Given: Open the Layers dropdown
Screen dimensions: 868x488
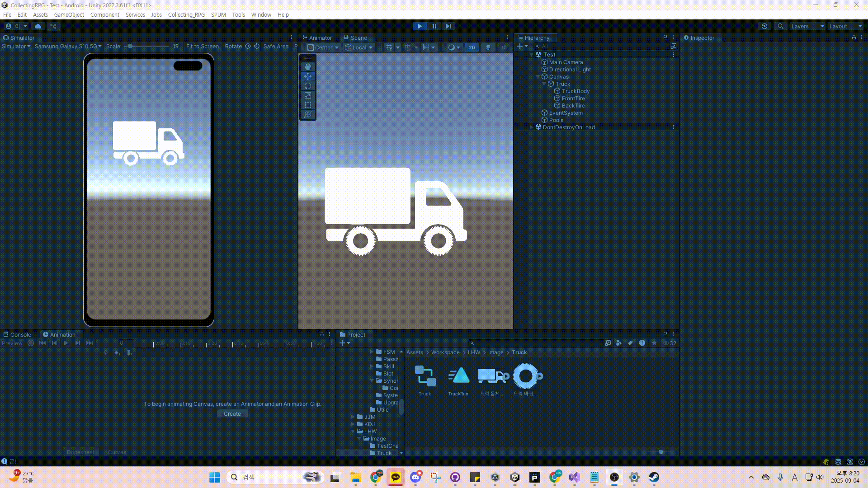Looking at the screenshot, I should tap(807, 26).
